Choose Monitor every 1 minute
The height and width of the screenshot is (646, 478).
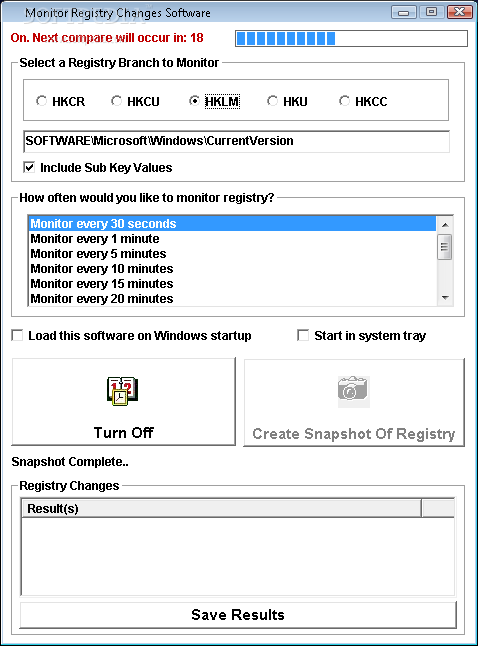click(233, 239)
